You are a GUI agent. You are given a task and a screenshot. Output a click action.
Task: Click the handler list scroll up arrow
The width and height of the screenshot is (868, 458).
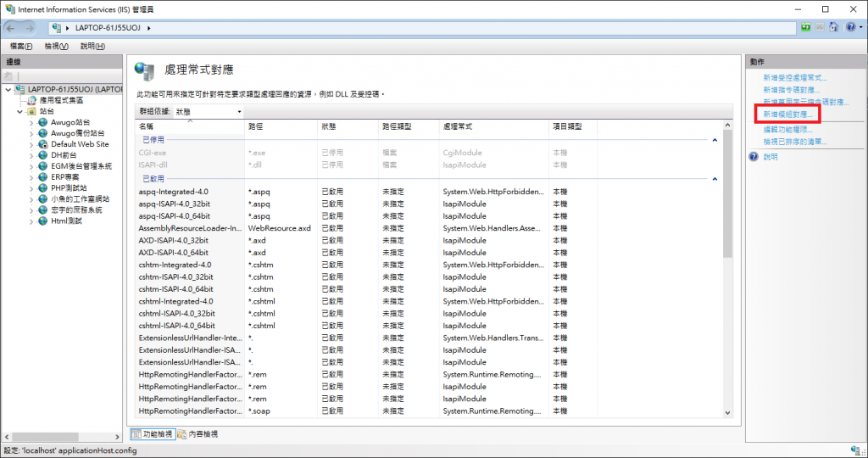727,126
